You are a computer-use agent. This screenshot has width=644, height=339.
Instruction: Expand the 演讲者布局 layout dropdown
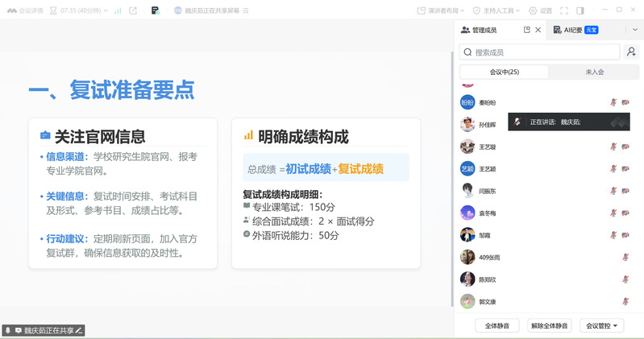click(445, 10)
